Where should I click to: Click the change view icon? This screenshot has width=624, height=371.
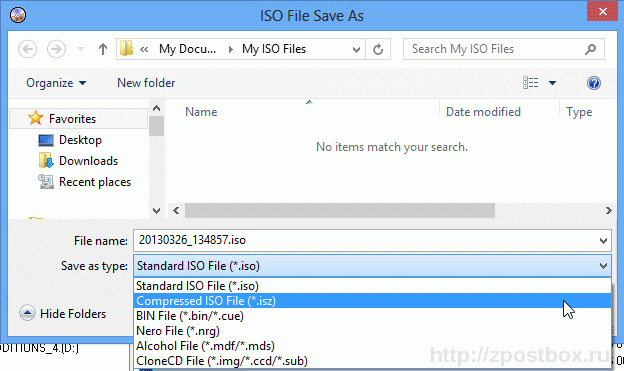[530, 83]
